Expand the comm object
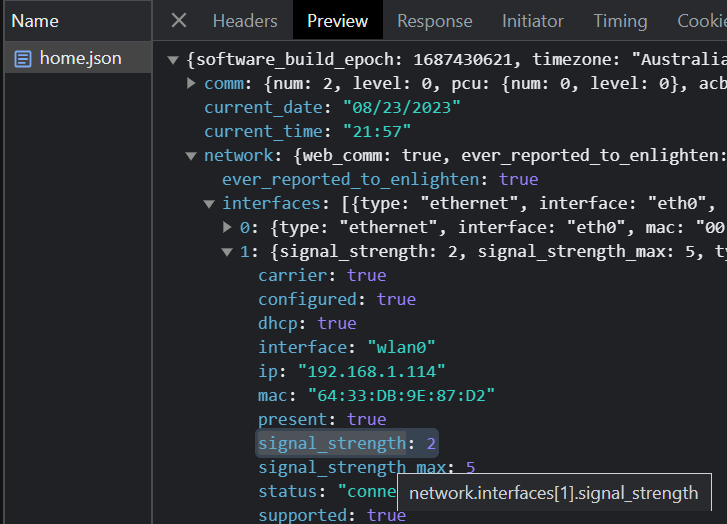The height and width of the screenshot is (524, 727). 192,83
